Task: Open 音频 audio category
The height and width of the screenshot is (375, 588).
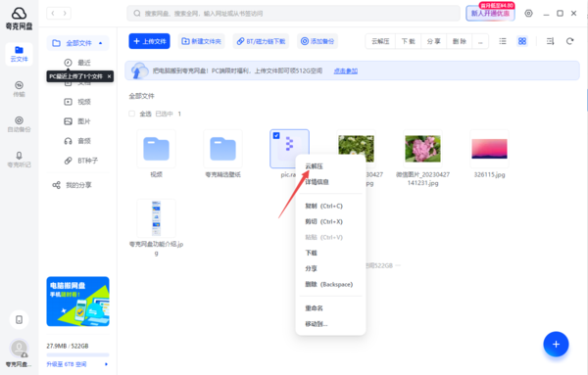Action: (x=77, y=141)
